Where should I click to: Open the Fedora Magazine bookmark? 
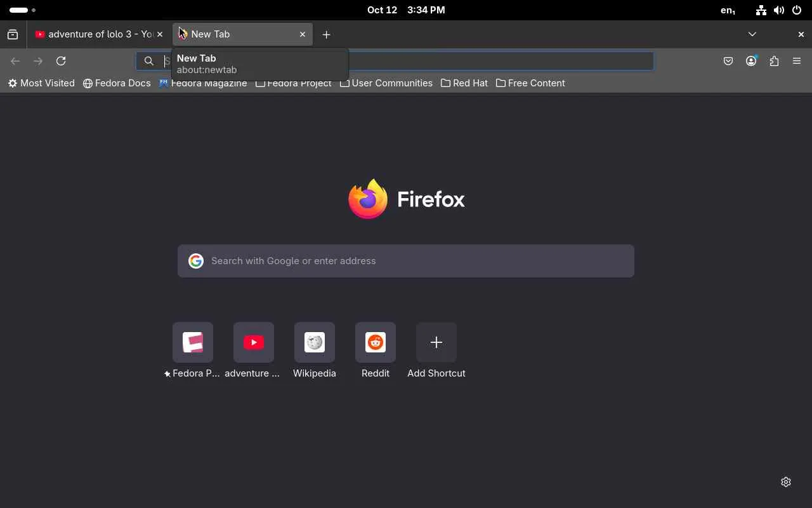[203, 83]
